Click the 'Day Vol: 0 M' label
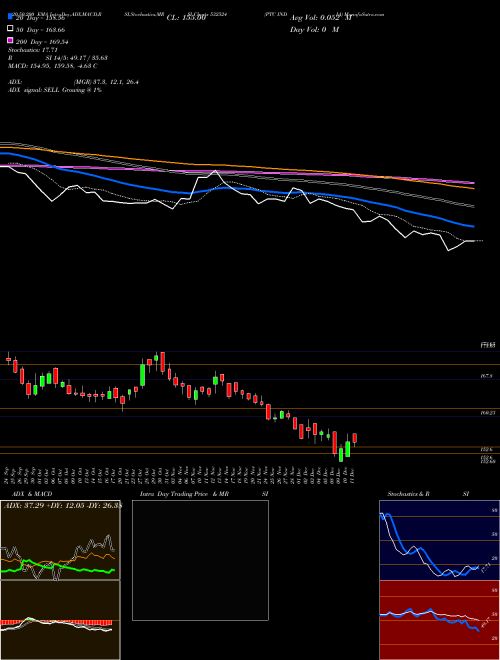The image size is (500, 660). [314, 30]
